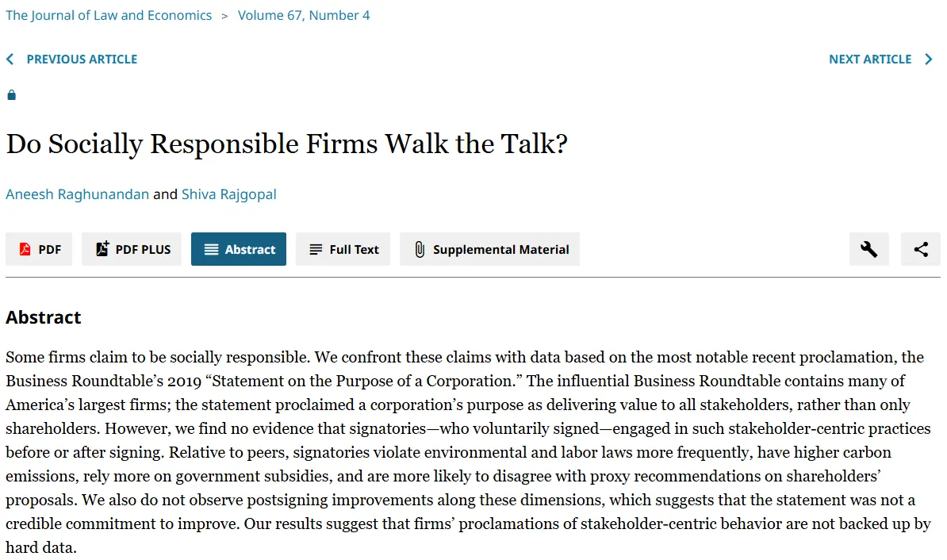Click the share icon button
The height and width of the screenshot is (560, 947).
pos(920,249)
